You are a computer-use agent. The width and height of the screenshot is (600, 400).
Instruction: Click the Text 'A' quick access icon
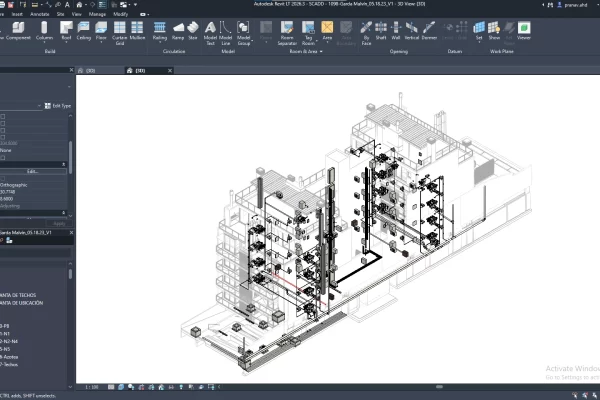point(67,5)
